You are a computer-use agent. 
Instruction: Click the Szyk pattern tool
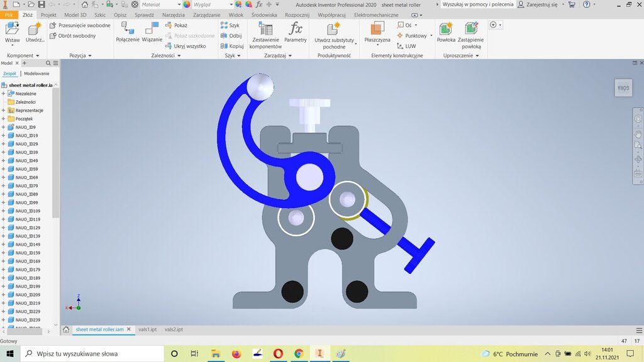(230, 26)
